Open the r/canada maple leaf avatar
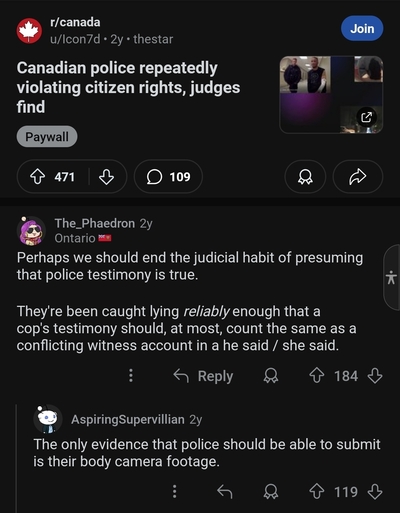Viewport: 400px width, 513px height. point(29,31)
